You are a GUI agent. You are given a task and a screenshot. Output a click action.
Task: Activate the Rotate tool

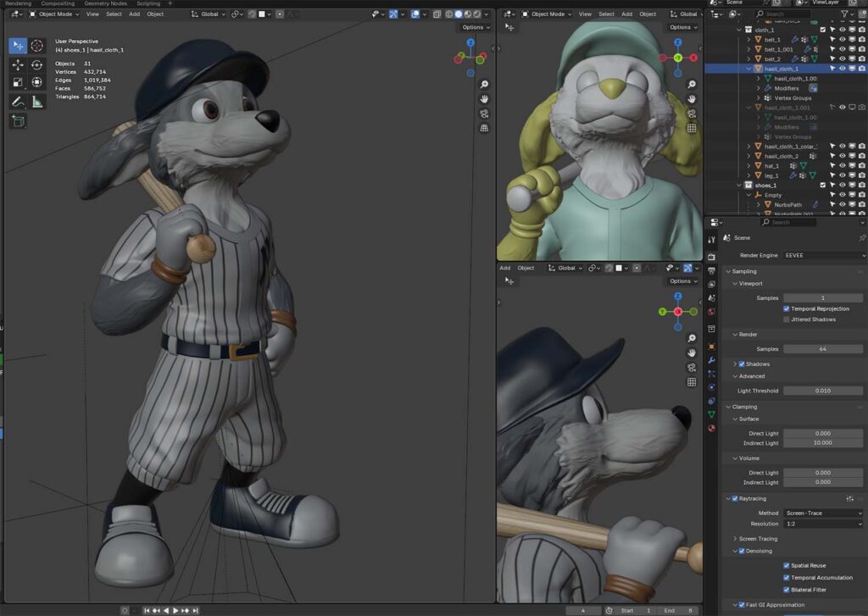click(37, 64)
